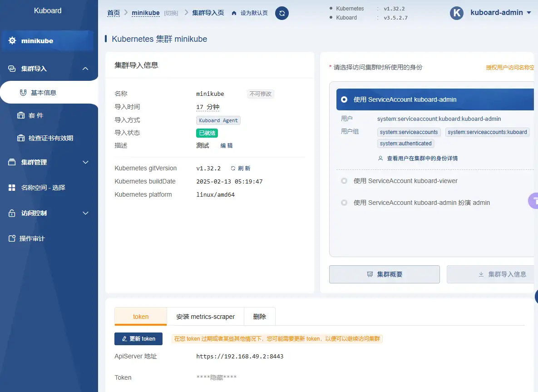Click the 集群管理 folder icon
The height and width of the screenshot is (392, 538).
(x=12, y=162)
